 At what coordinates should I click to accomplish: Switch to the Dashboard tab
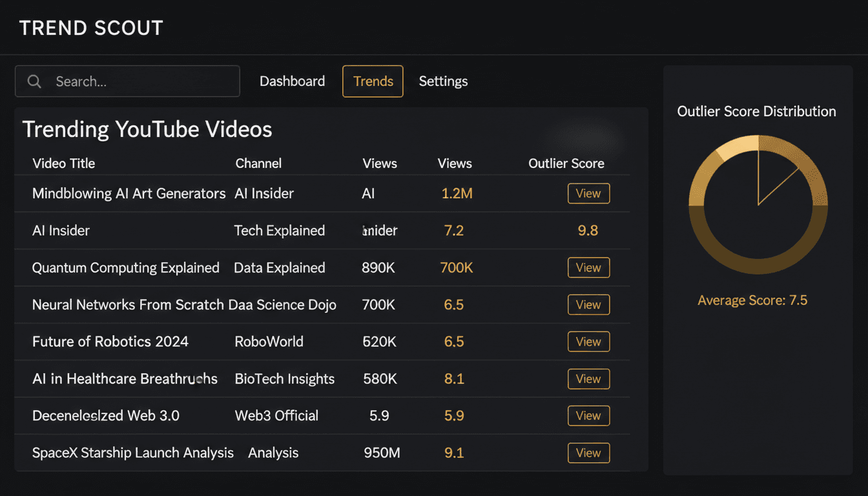292,81
